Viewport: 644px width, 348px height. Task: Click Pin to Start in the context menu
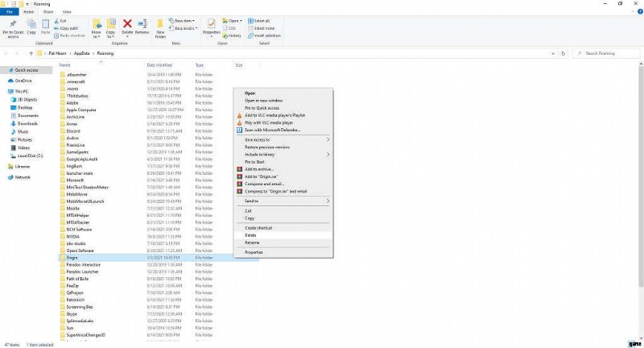point(283,162)
